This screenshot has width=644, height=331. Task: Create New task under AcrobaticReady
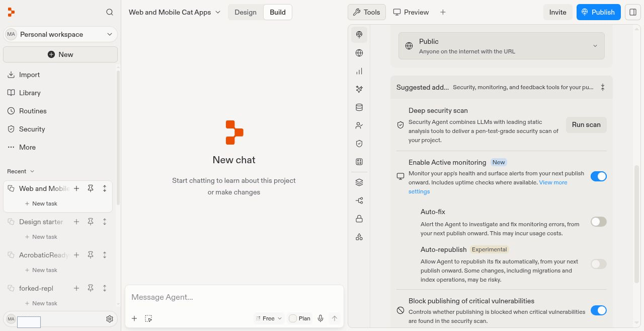coord(41,270)
